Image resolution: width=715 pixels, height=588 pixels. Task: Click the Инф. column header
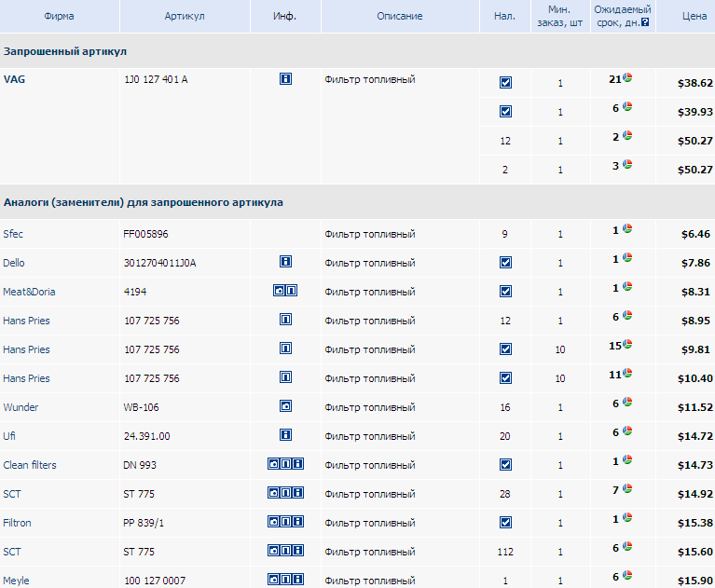pos(284,16)
